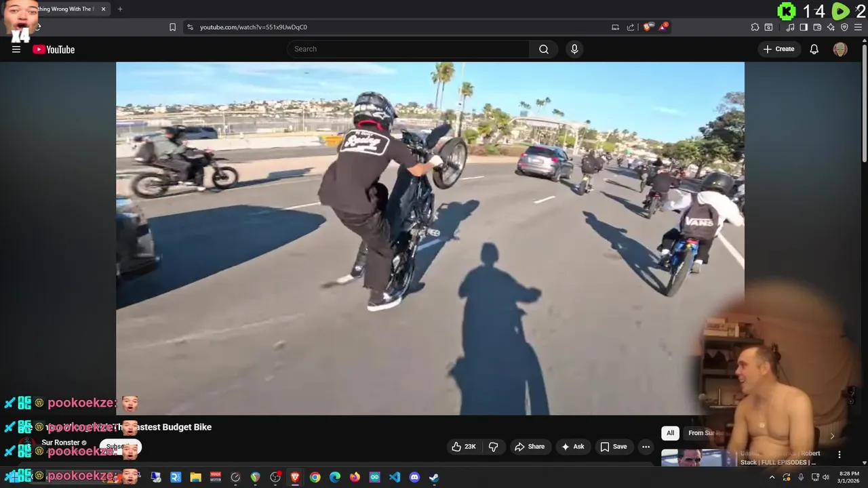Image resolution: width=868 pixels, height=488 pixels.
Task: View site information icon beside URL
Action: click(x=190, y=27)
